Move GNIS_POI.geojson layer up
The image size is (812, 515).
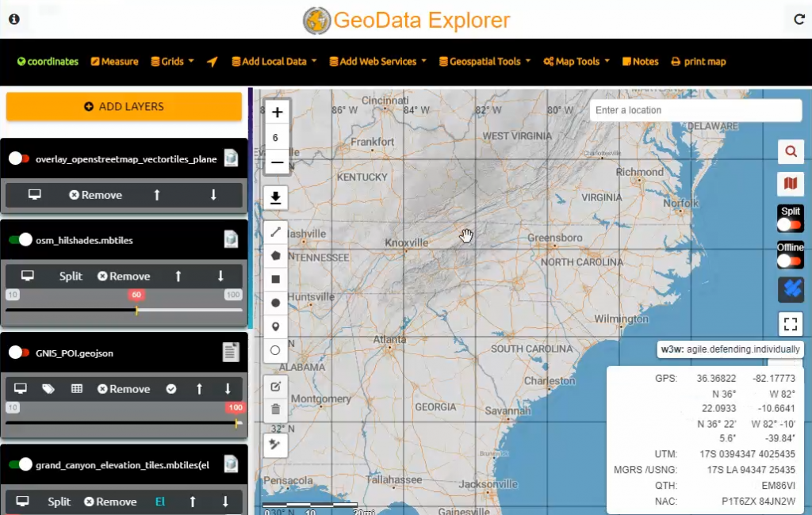[199, 389]
